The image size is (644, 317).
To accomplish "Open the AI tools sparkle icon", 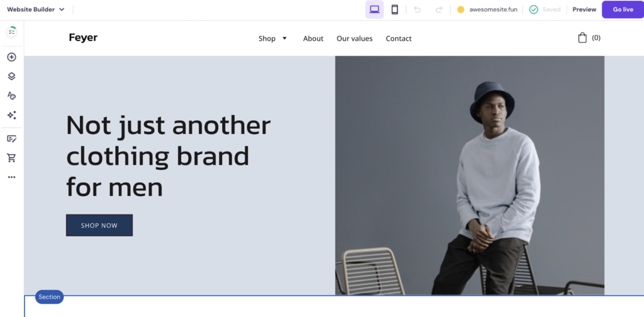I will pyautogui.click(x=11, y=115).
